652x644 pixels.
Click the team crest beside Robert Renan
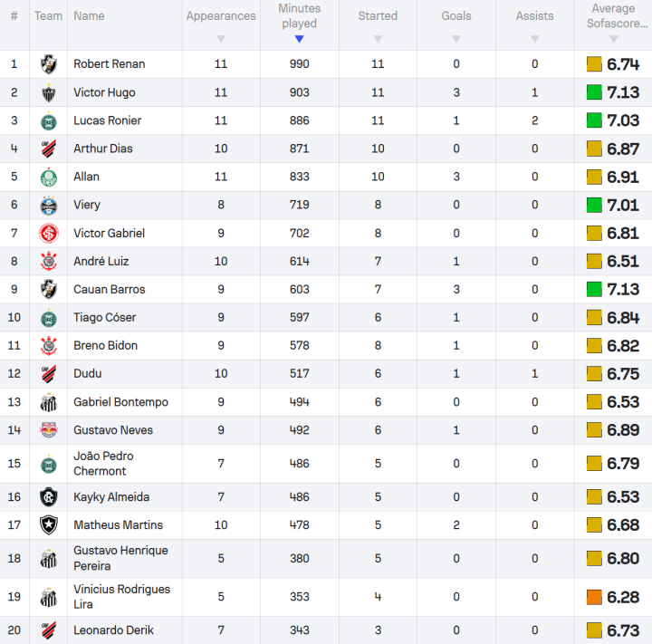click(48, 64)
